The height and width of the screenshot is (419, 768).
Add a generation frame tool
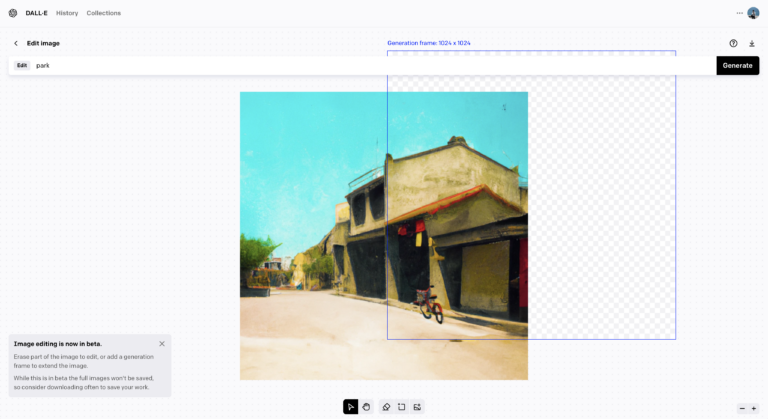(401, 407)
